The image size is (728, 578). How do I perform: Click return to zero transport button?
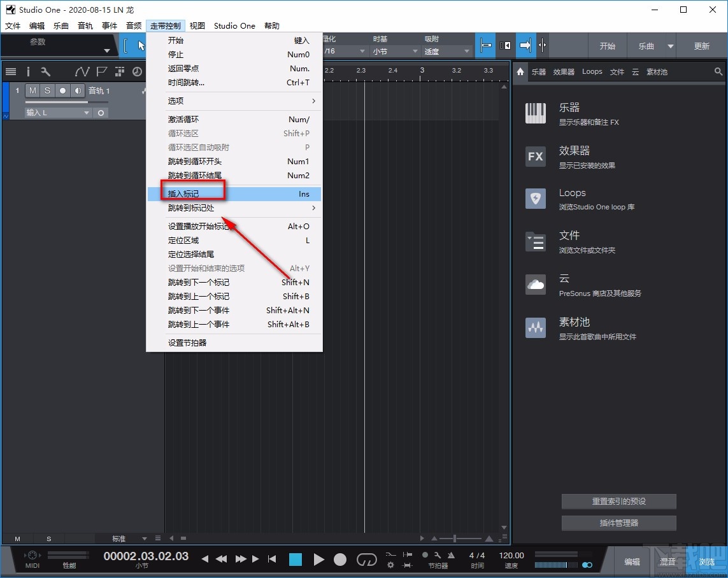tap(272, 559)
